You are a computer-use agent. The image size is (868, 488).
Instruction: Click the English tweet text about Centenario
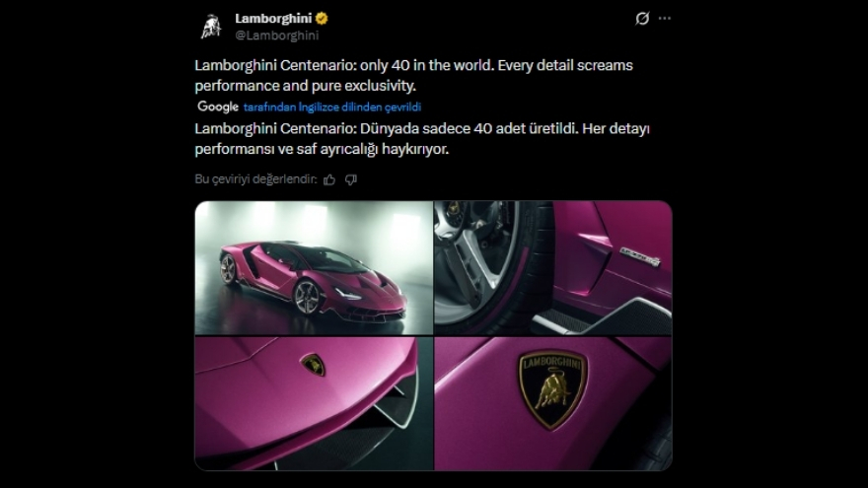[413, 75]
